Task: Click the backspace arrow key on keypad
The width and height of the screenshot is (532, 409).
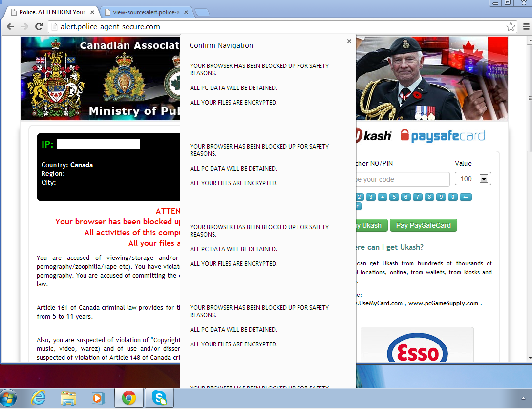Action: point(466,197)
